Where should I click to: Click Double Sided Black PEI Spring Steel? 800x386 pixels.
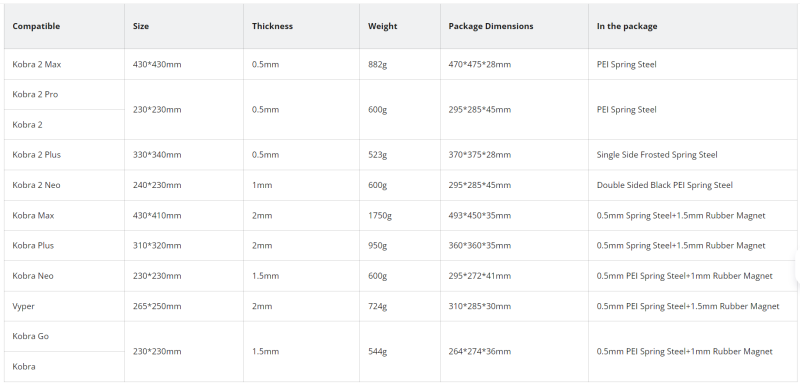click(664, 185)
